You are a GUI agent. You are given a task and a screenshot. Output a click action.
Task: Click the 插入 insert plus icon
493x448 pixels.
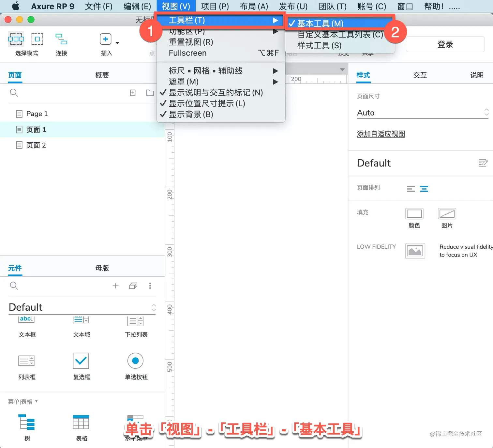pos(106,39)
